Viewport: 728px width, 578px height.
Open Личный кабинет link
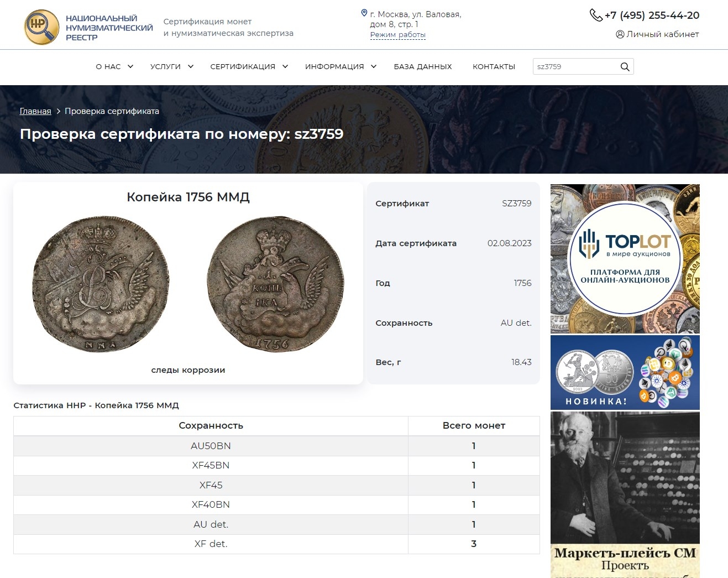[x=662, y=34]
